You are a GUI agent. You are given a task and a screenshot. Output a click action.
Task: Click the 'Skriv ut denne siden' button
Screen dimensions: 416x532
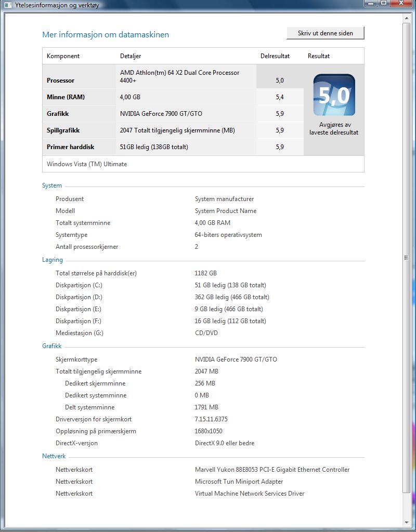pyautogui.click(x=326, y=33)
